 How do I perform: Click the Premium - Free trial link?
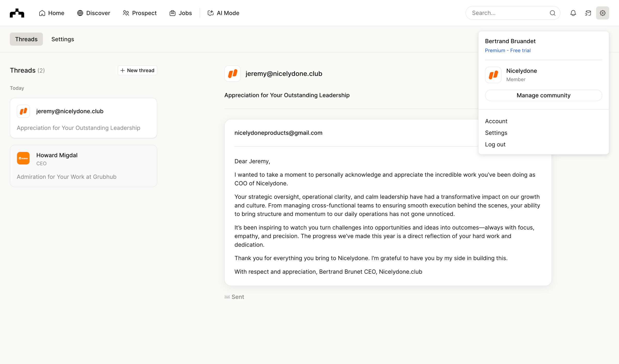508,51
